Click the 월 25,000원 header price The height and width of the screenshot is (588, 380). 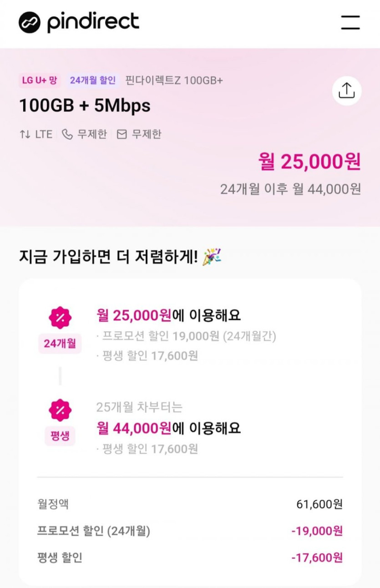pyautogui.click(x=309, y=162)
